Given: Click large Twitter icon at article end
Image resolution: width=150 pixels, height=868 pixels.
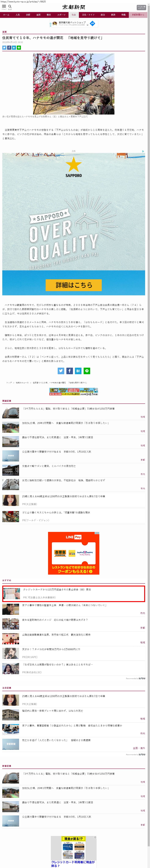Looking at the screenshot, I should coord(61,371).
